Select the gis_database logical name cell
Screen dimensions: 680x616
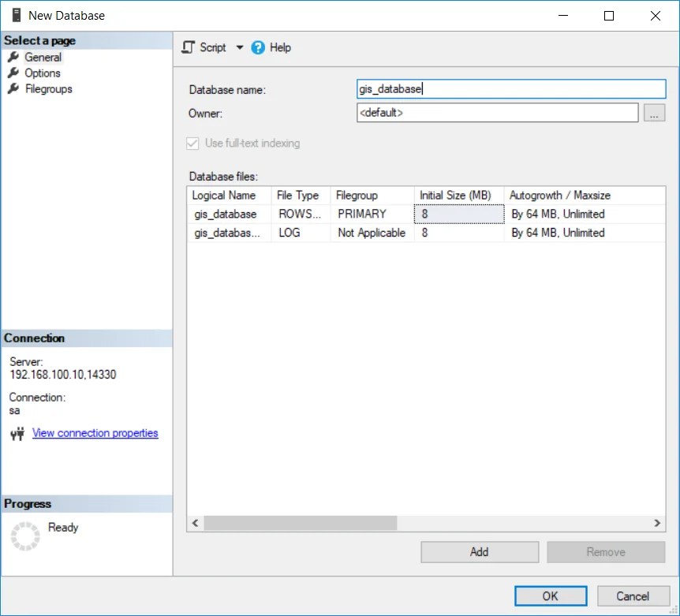click(x=229, y=215)
